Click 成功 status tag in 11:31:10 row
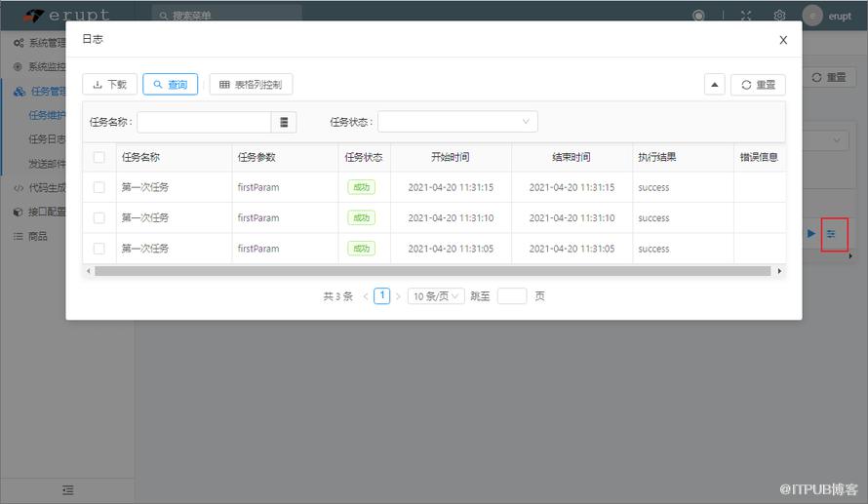Viewport: 868px width, 504px height. [x=362, y=218]
